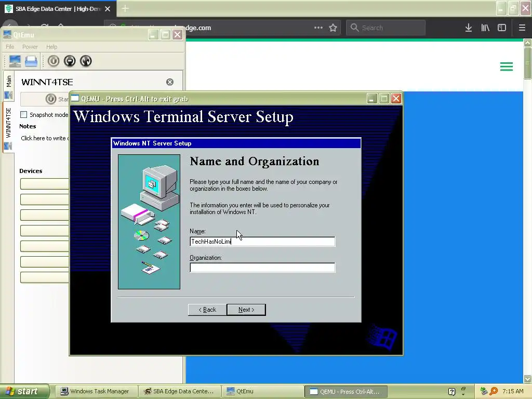532x399 pixels.
Task: Click the QtEmu start power icon in toolbar
Action: click(x=54, y=61)
